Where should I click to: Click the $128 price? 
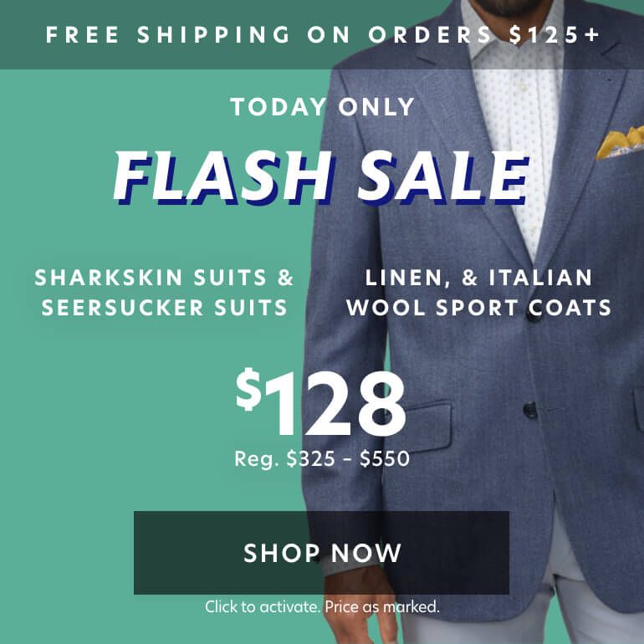321,402
